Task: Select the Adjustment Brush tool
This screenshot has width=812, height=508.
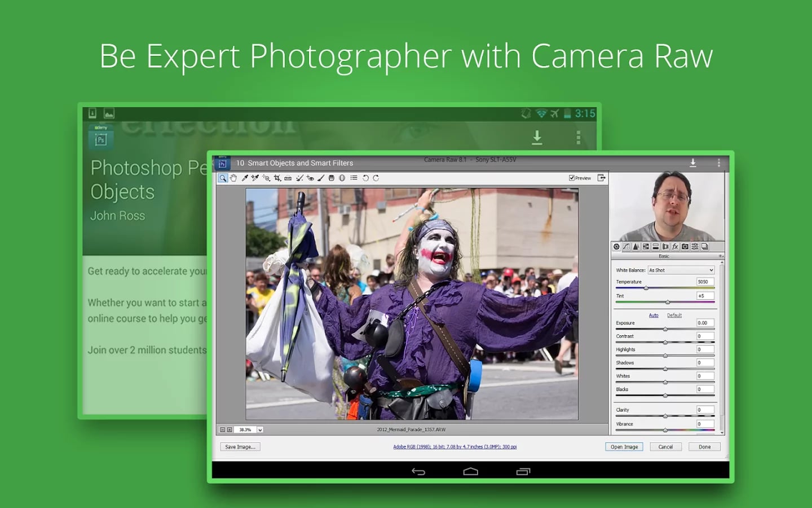Action: pos(321,178)
